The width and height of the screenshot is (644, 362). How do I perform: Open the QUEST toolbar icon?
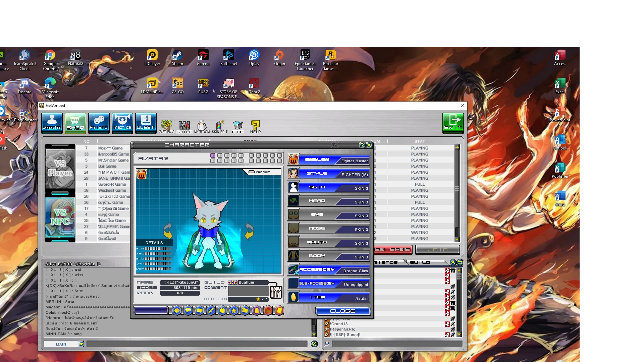146,123
